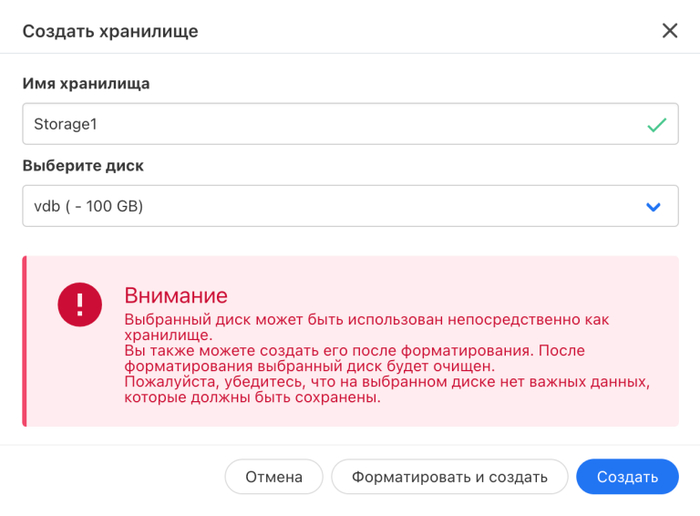This screenshot has width=700, height=516.
Task: Click the red left border of warning
Action: click(x=25, y=341)
